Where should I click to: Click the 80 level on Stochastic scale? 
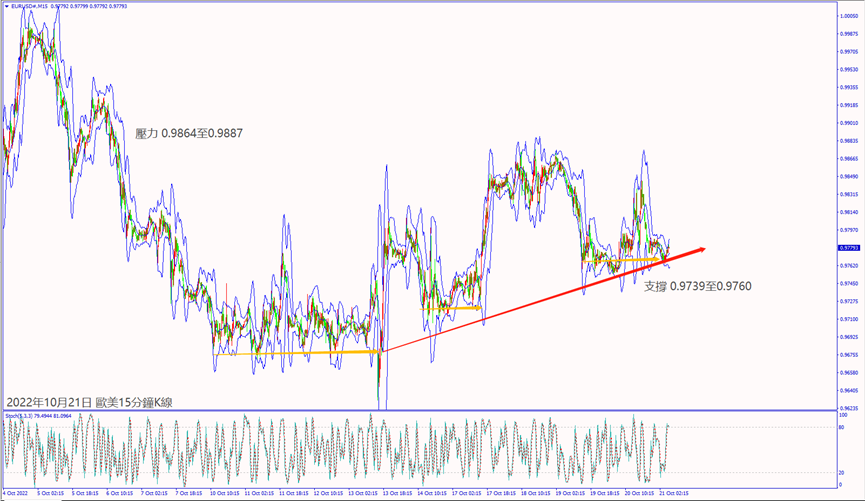tap(840, 427)
